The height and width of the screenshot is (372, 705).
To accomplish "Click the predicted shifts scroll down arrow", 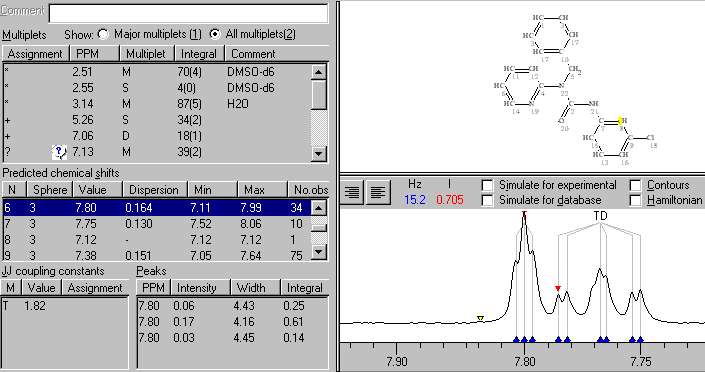I will (319, 251).
